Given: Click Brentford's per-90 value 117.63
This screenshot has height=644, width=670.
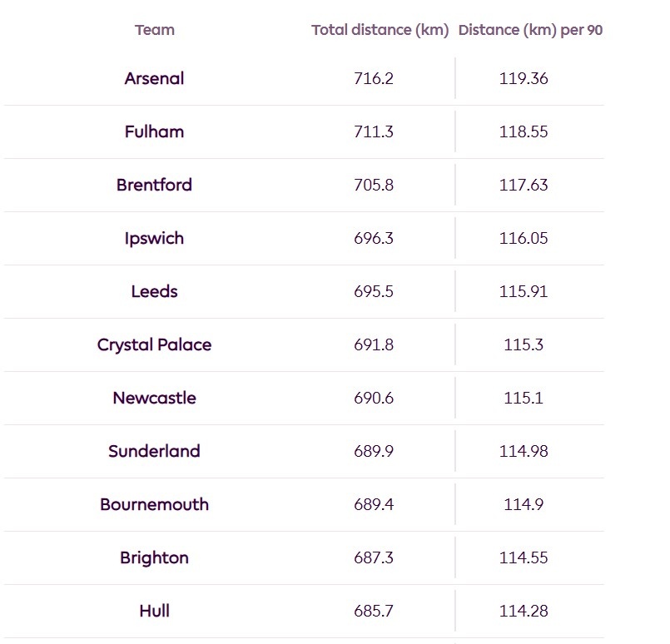Looking at the screenshot, I should [x=524, y=185].
